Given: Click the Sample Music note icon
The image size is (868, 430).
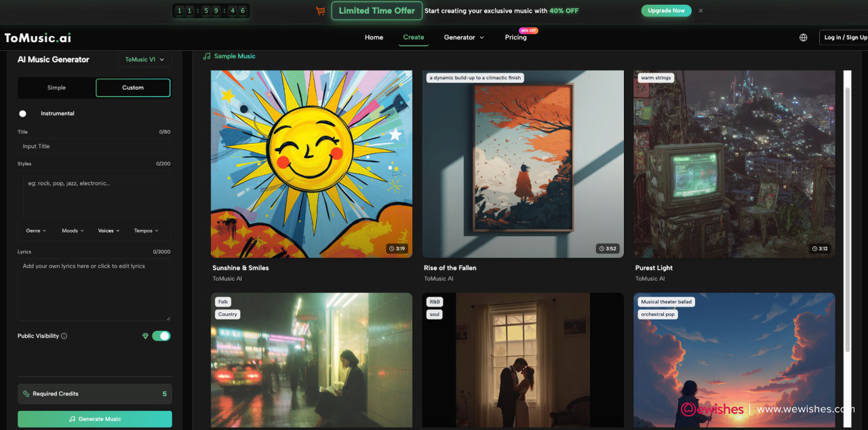Looking at the screenshot, I should 207,56.
